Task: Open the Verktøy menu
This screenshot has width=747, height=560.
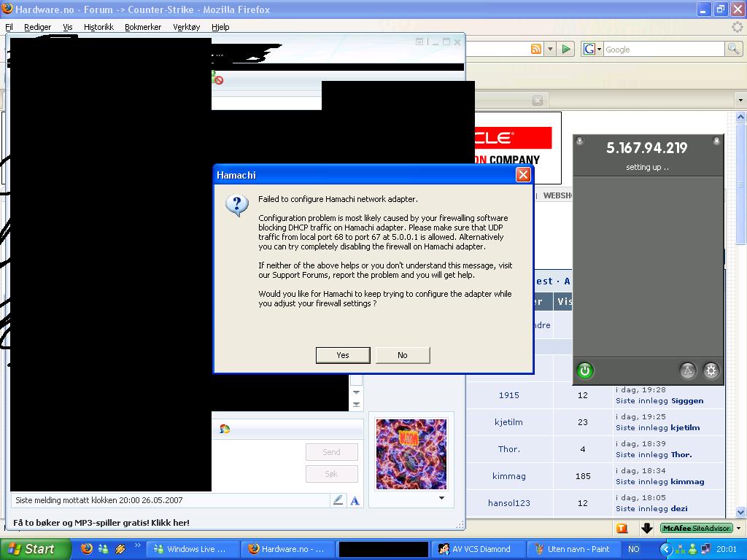Action: point(186,27)
